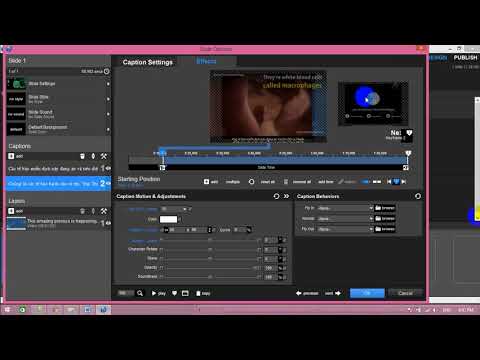Delete caption using Captions trash icon
The height and width of the screenshot is (360, 480).
coord(82,156)
